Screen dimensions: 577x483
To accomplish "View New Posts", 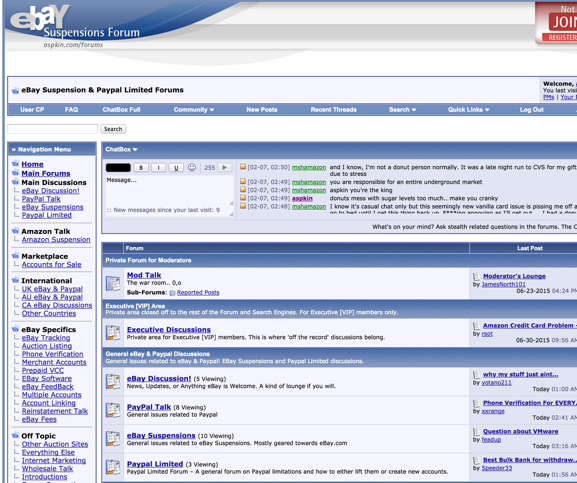I will (262, 110).
